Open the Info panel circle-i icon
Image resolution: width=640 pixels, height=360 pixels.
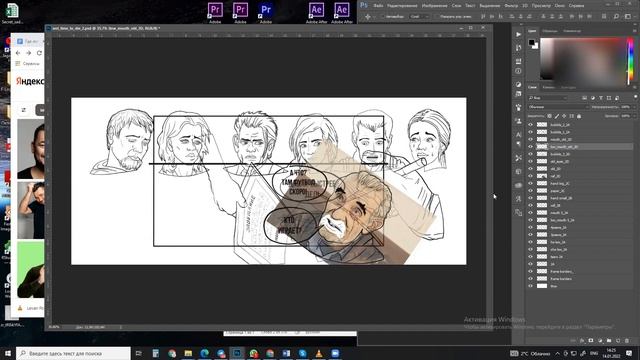[x=518, y=71]
